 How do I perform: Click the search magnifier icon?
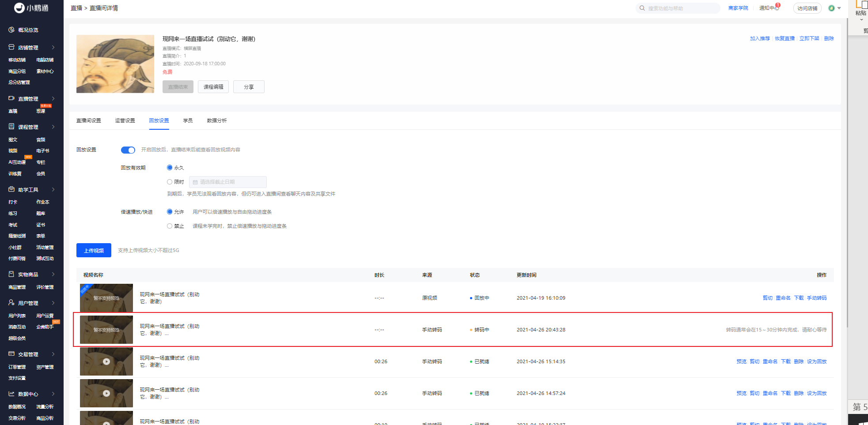[x=642, y=8]
